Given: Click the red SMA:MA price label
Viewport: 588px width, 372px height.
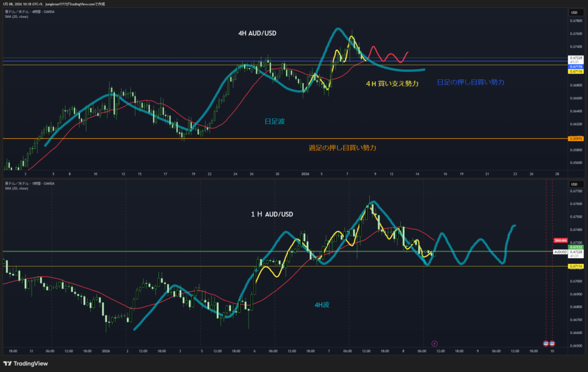Looking at the screenshot, I should click(560, 240).
